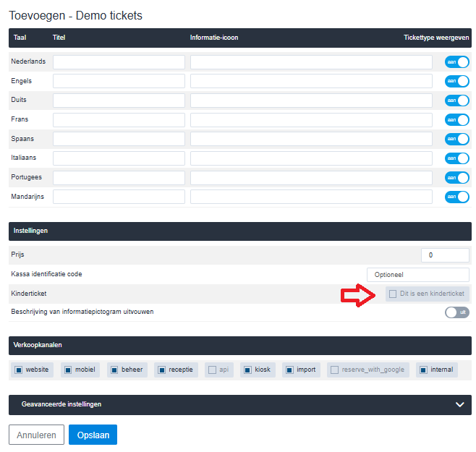Check the 'Dit is een kinderticket' checkbox
476x452 pixels.
tap(393, 294)
